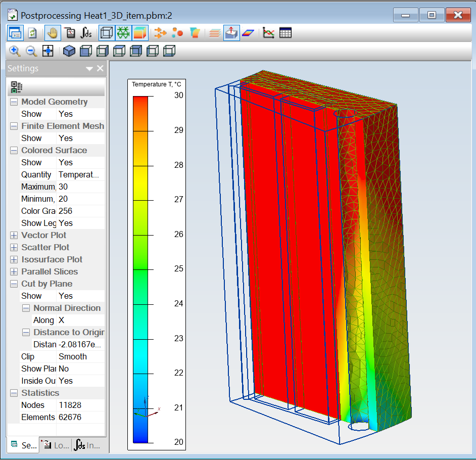The height and width of the screenshot is (460, 476).
Task: Close the Settings panel
Action: click(x=100, y=68)
